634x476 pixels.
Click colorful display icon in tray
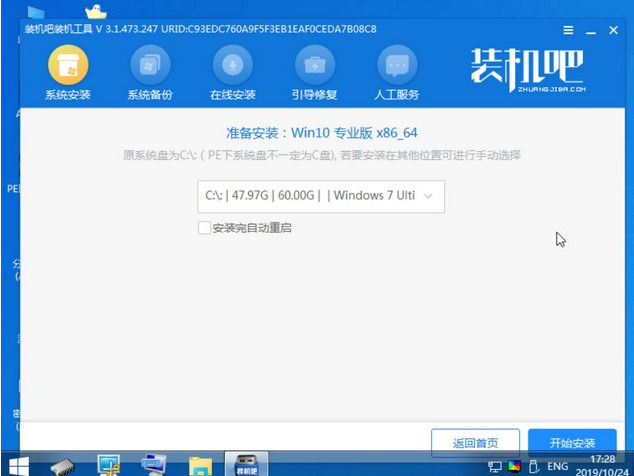pos(514,466)
